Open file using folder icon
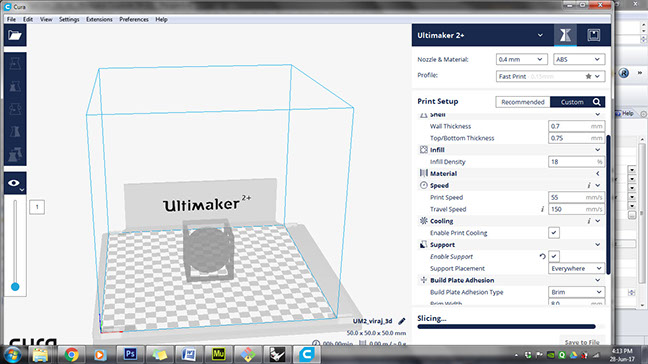Viewport: 648px width, 364px height. tap(15, 35)
